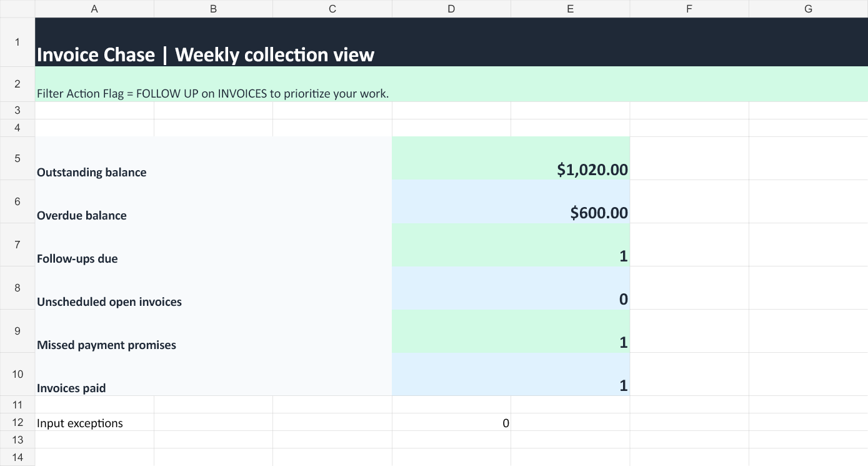This screenshot has height=466, width=868.
Task: Select row 10 header
Action: pos(17,374)
